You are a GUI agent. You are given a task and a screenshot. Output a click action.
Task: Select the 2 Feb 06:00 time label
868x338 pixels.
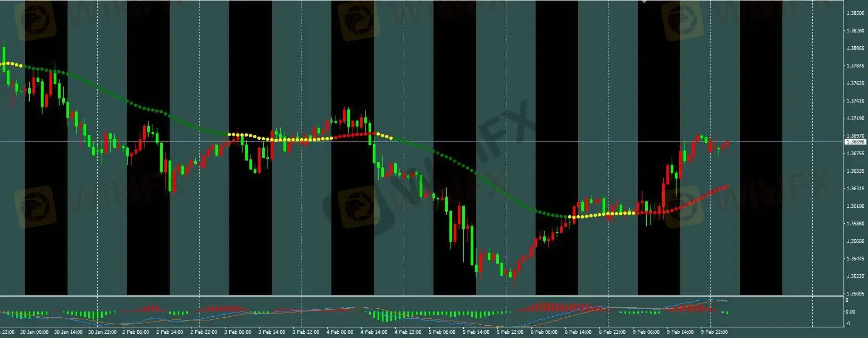[x=136, y=332]
